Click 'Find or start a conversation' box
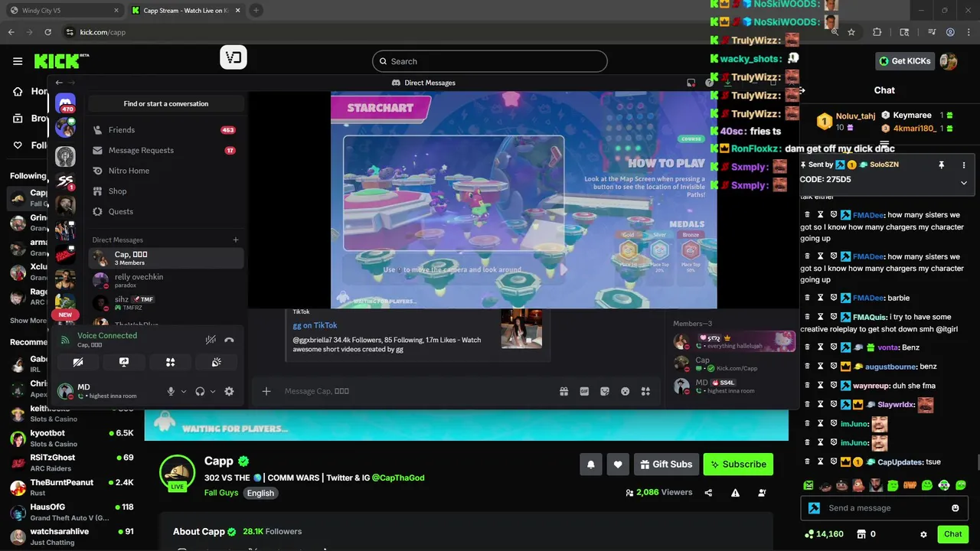 click(x=165, y=103)
